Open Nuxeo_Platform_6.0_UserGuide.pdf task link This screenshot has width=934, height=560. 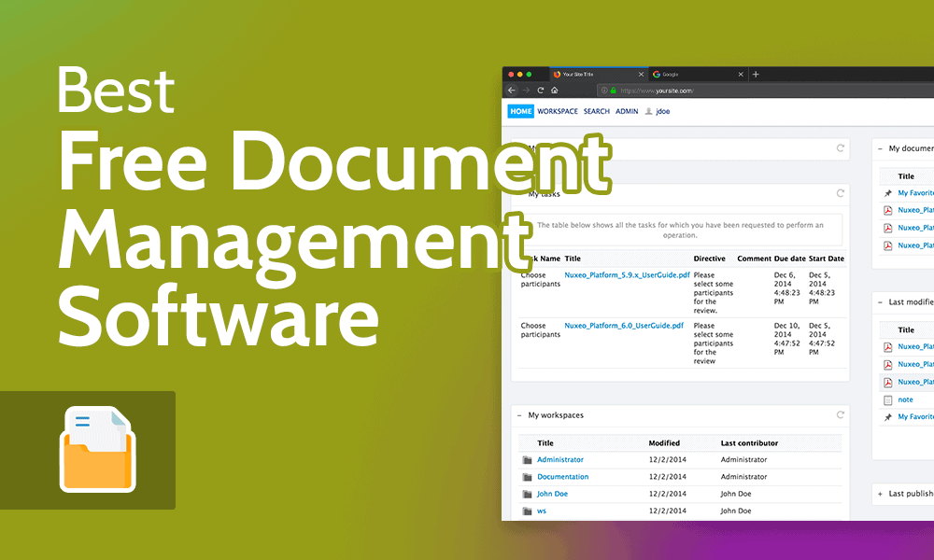tap(624, 326)
